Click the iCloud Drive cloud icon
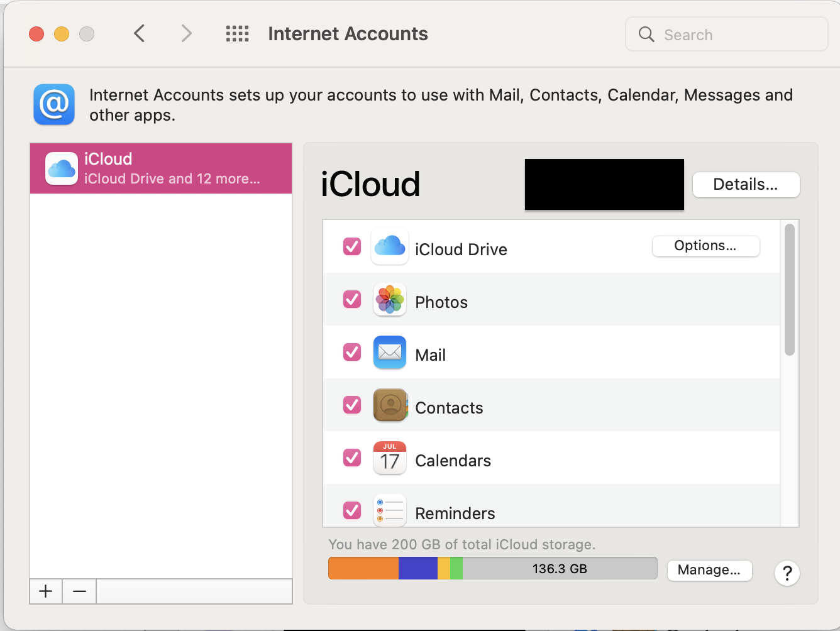Viewport: 840px width, 631px height. 390,246
